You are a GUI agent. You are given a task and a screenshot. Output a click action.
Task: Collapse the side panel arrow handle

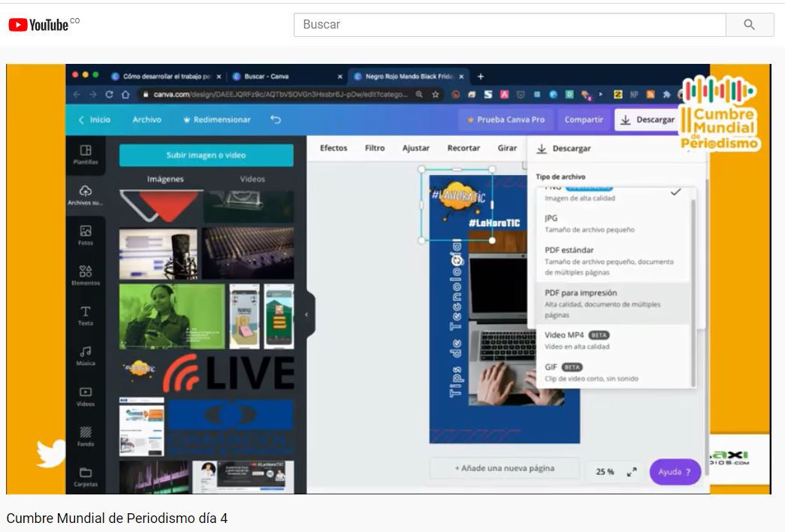pos(307,315)
